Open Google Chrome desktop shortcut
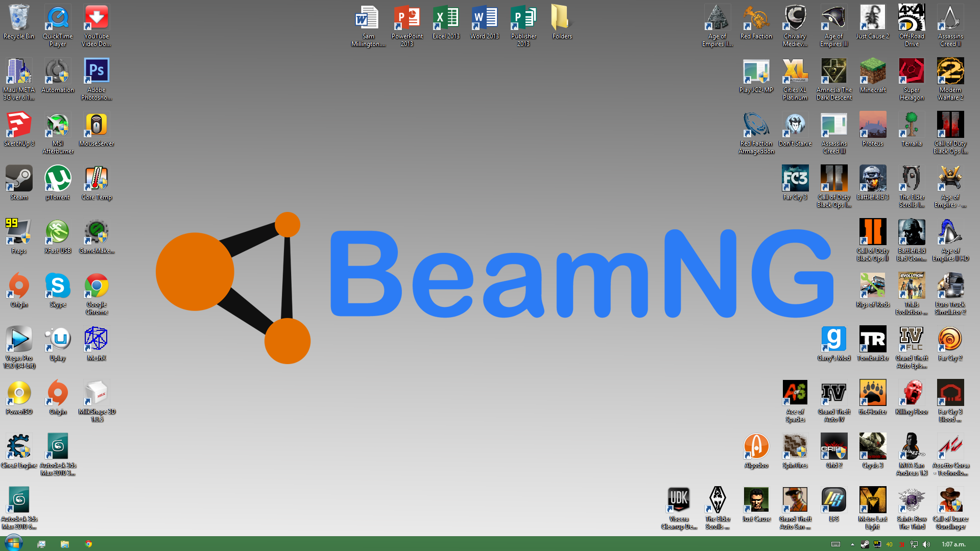Viewport: 980px width, 551px height. pos(97,294)
